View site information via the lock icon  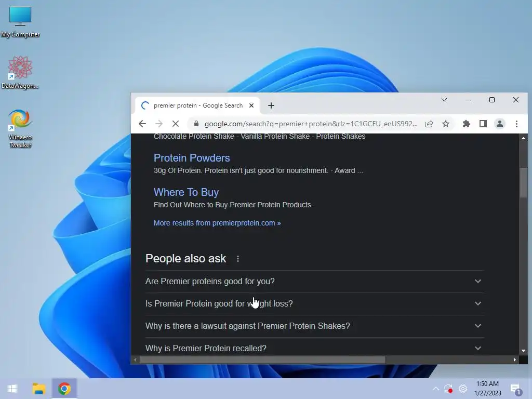pyautogui.click(x=196, y=124)
